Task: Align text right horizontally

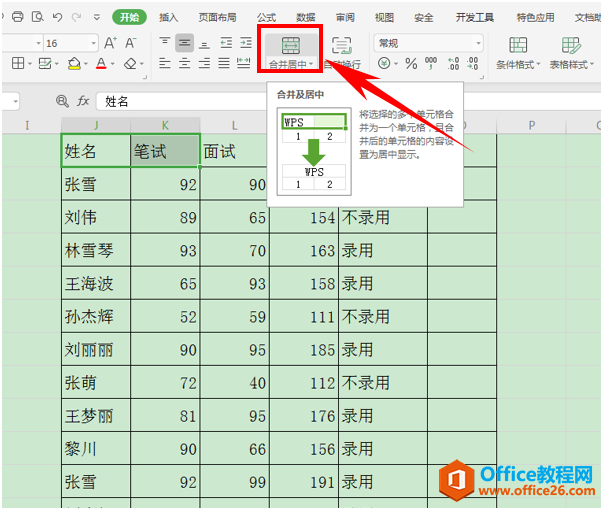Action: point(205,63)
